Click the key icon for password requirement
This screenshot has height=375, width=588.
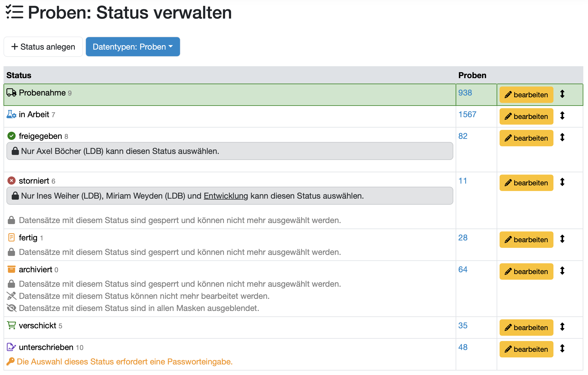tap(10, 362)
